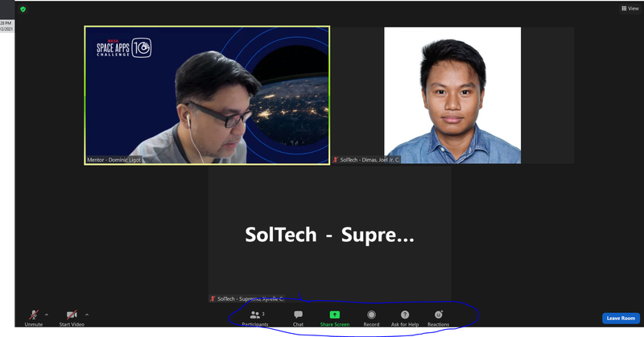Open the View layout menu
644x337 pixels.
630,8
